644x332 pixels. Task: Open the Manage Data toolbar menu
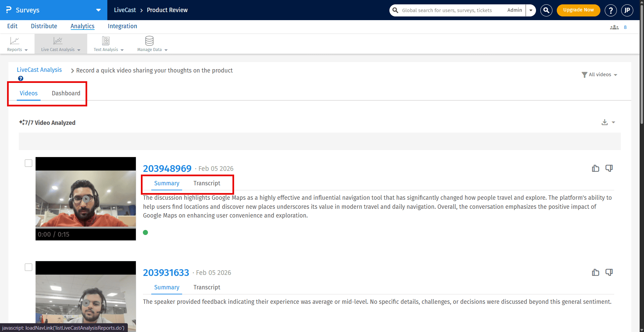pyautogui.click(x=152, y=44)
